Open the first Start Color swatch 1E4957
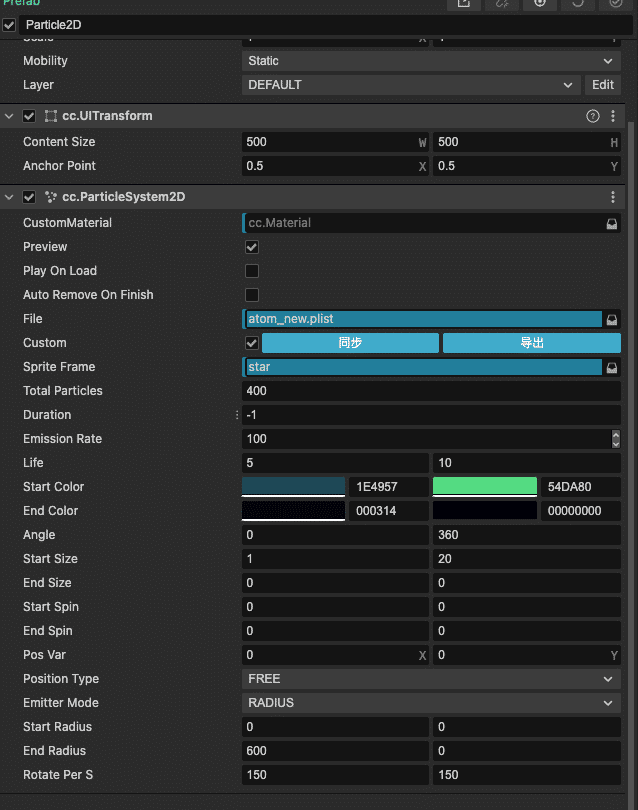 293,487
